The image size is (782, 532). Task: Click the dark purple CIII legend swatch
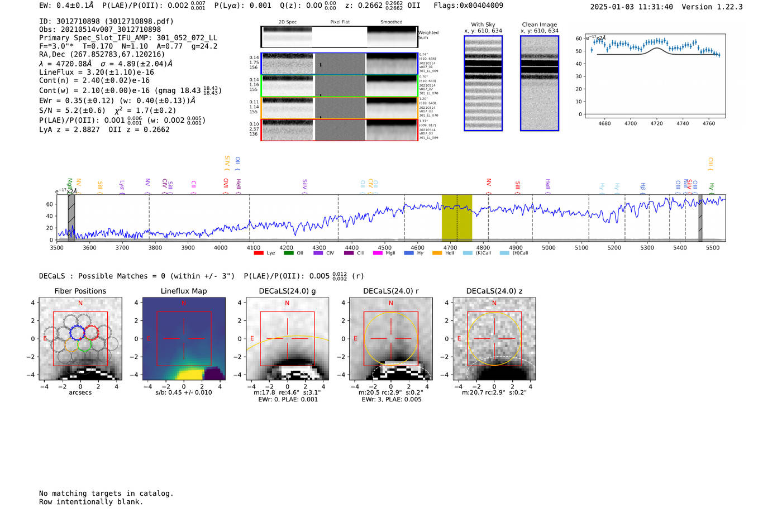(349, 253)
